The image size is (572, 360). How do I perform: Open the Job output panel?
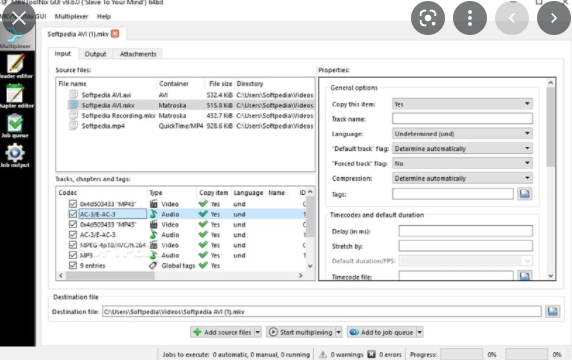(x=15, y=155)
